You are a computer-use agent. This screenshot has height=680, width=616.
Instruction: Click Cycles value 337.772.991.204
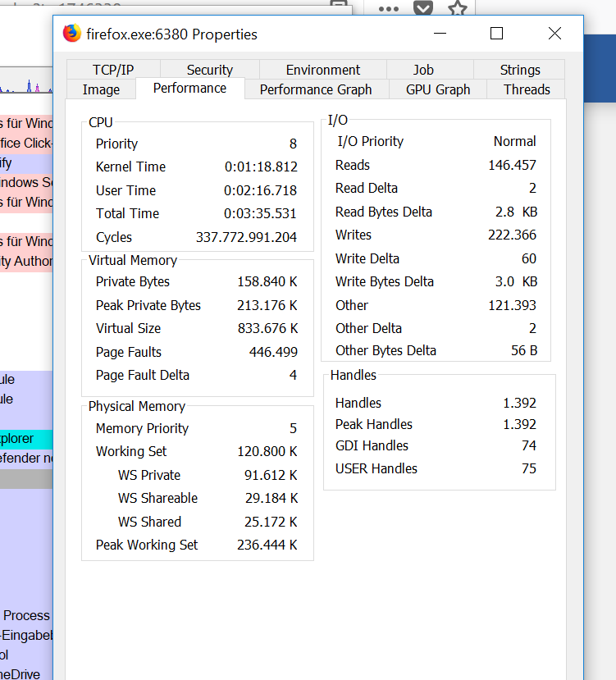pos(246,237)
